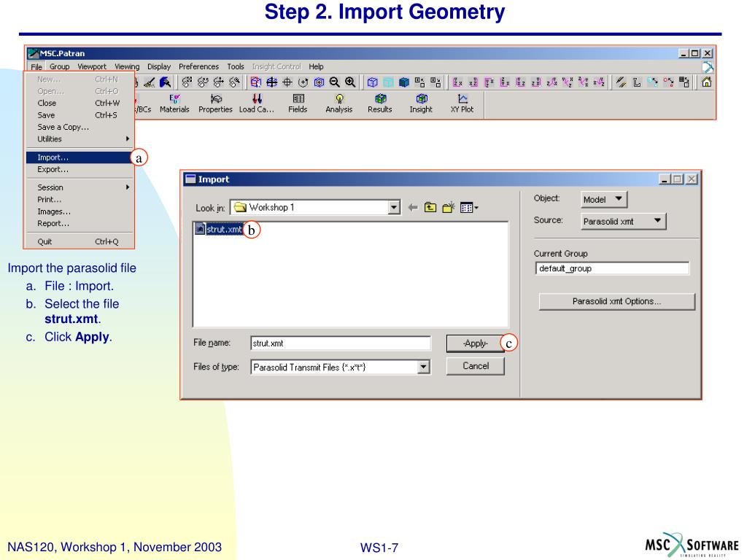
Task: Expand the Files of type dropdown
Action: (423, 367)
